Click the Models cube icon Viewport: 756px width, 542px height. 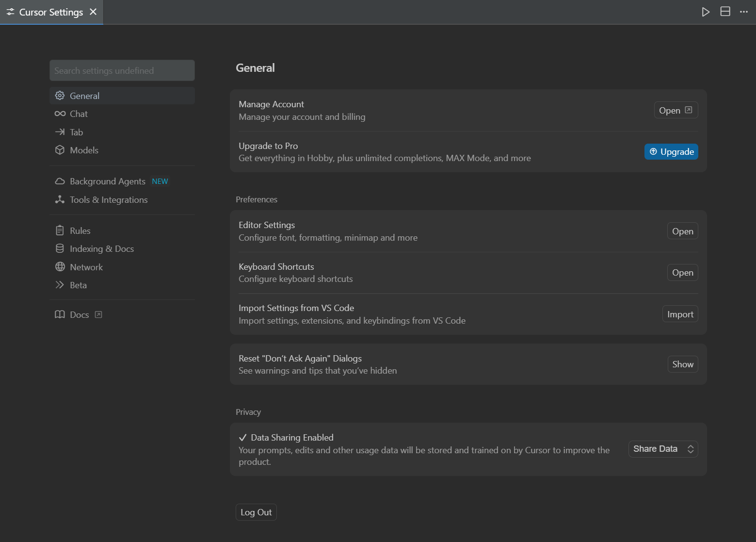click(60, 150)
